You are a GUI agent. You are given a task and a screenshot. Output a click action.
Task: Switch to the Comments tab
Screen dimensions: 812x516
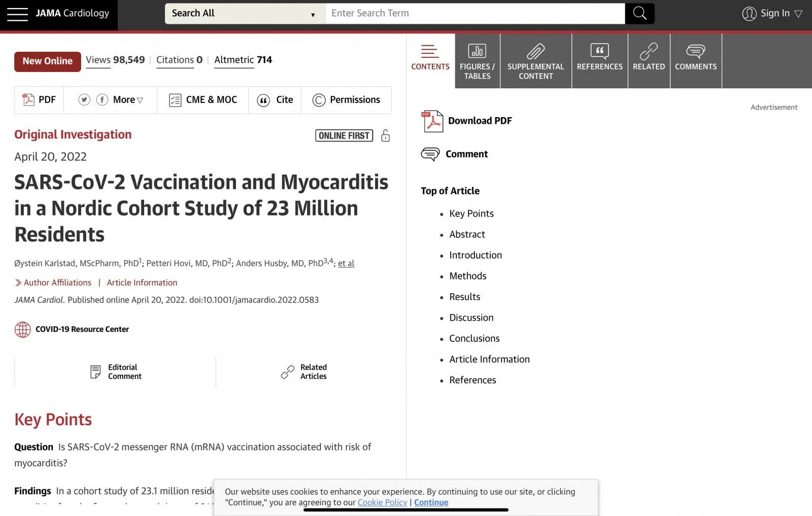coord(695,61)
